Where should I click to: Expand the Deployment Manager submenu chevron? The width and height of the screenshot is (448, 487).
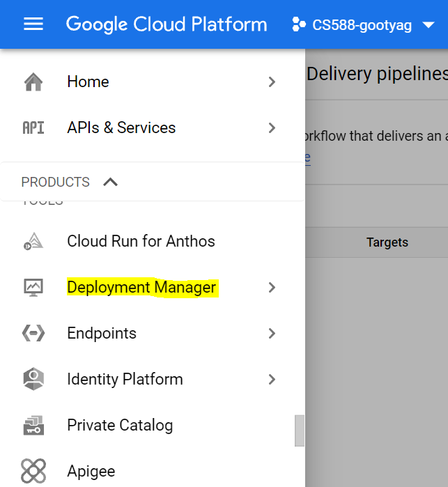point(272,288)
